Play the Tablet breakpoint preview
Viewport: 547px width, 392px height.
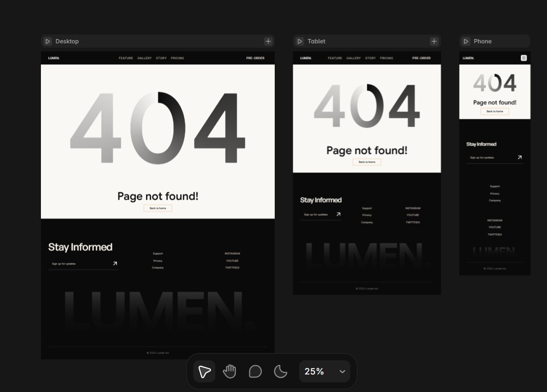[x=300, y=41]
